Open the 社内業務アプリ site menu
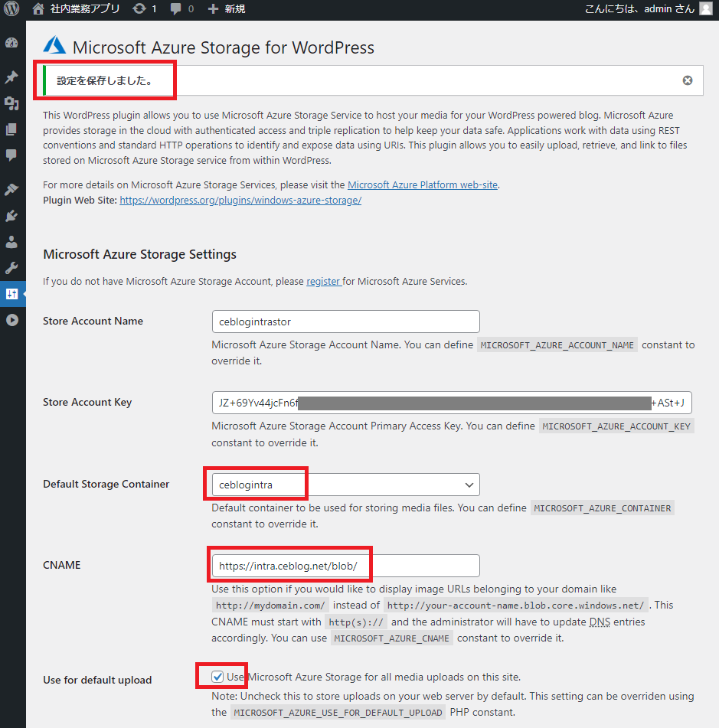This screenshot has width=719, height=728. pyautogui.click(x=85, y=9)
